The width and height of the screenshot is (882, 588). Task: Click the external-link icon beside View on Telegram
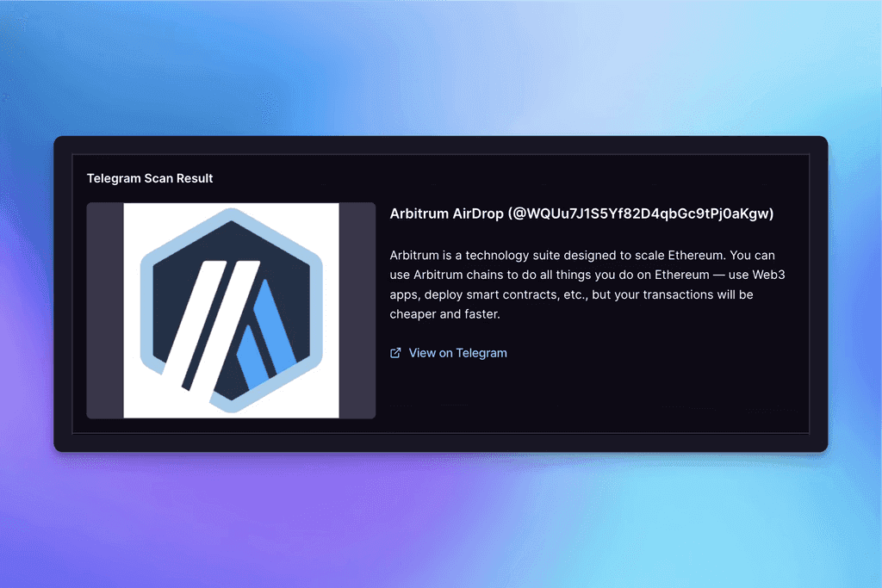coord(395,353)
